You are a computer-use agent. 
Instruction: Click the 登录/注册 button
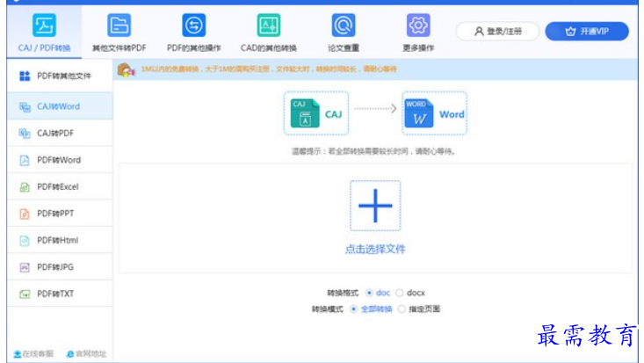pos(497,32)
